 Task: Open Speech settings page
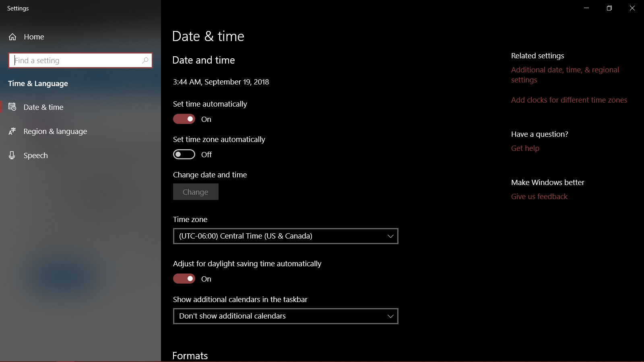coord(80,155)
